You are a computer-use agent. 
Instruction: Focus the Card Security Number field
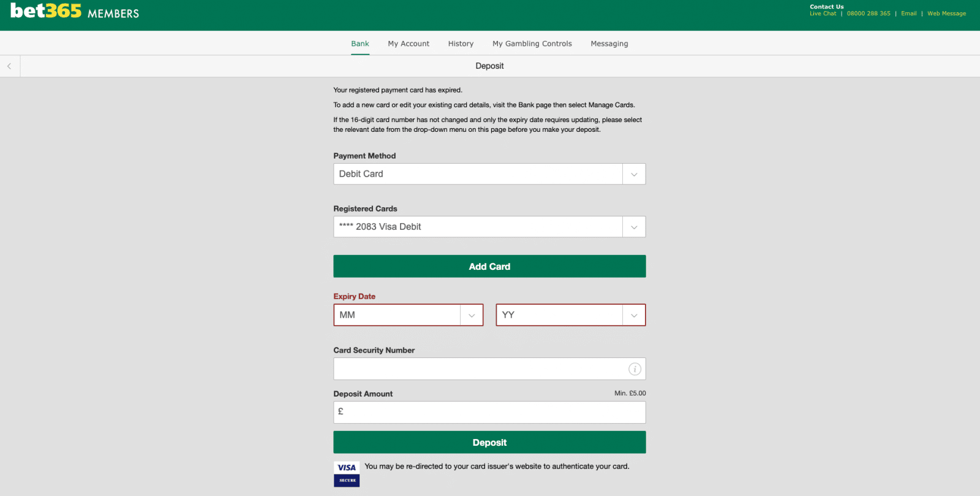coord(478,369)
